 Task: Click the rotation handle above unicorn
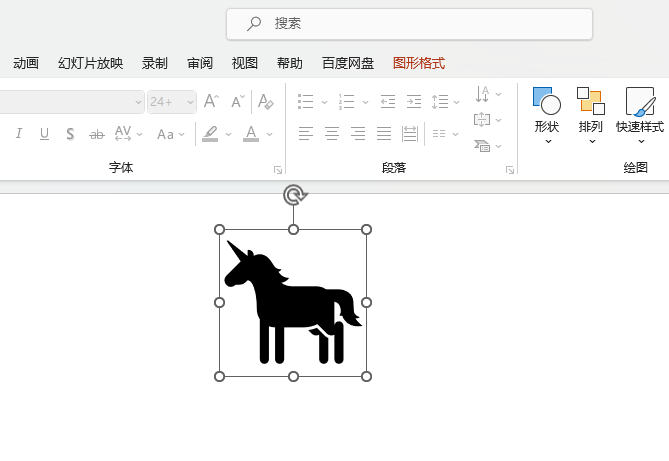pyautogui.click(x=294, y=195)
